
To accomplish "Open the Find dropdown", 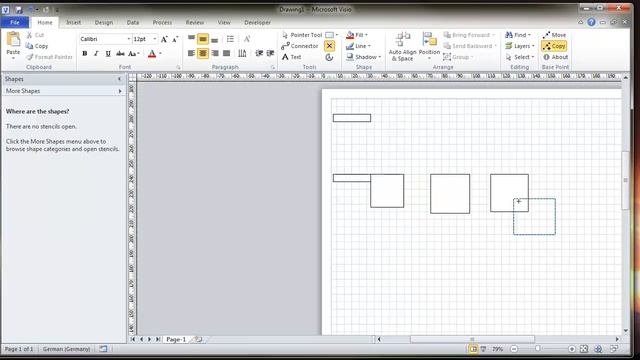I will click(x=518, y=35).
